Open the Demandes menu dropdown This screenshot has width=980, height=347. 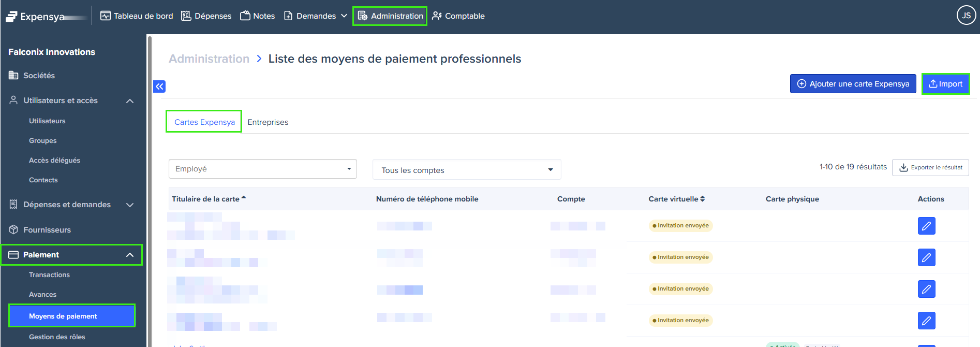(x=316, y=16)
